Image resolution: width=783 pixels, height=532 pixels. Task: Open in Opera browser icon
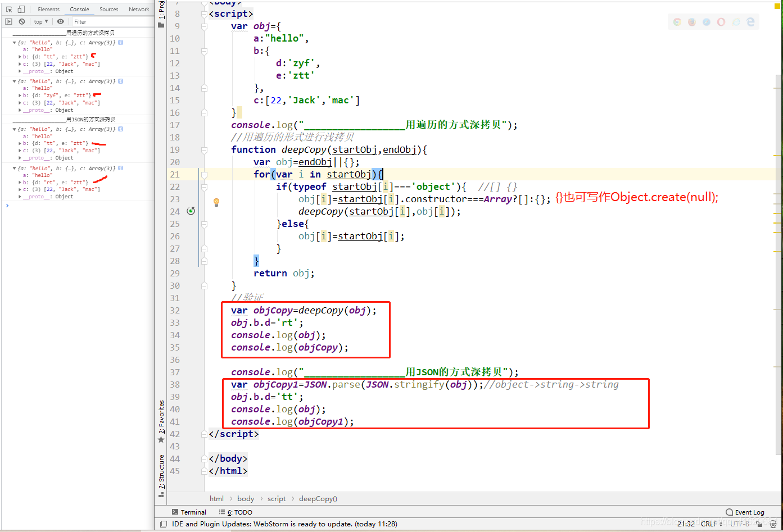click(721, 22)
